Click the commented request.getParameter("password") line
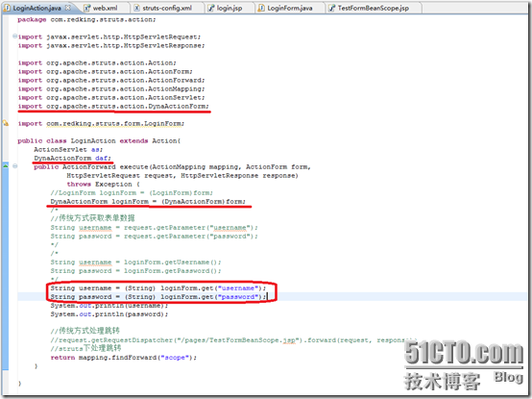This screenshot has height=399, width=532. click(155, 237)
